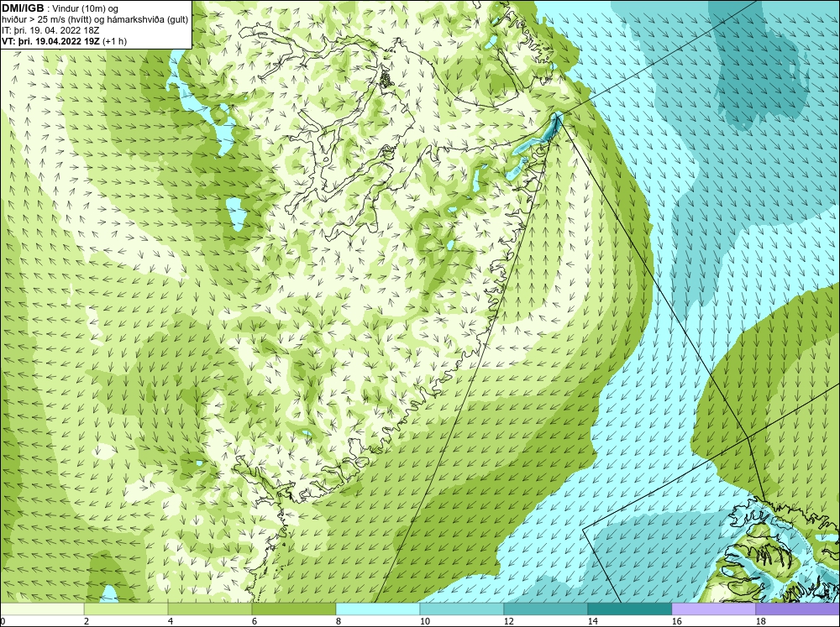Click the 14–16 m/s dark teal legend swatch
This screenshot has width=840, height=627.
629,609
